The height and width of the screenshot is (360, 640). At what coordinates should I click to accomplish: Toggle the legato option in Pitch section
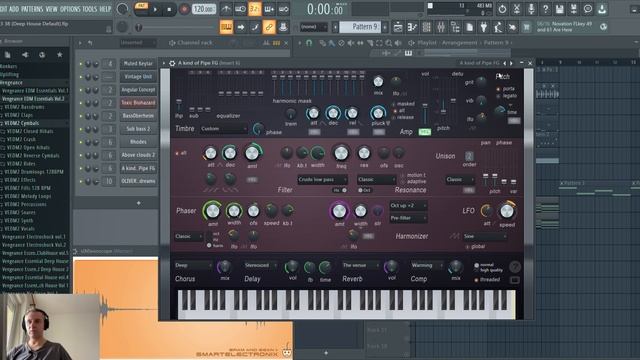coord(507,96)
